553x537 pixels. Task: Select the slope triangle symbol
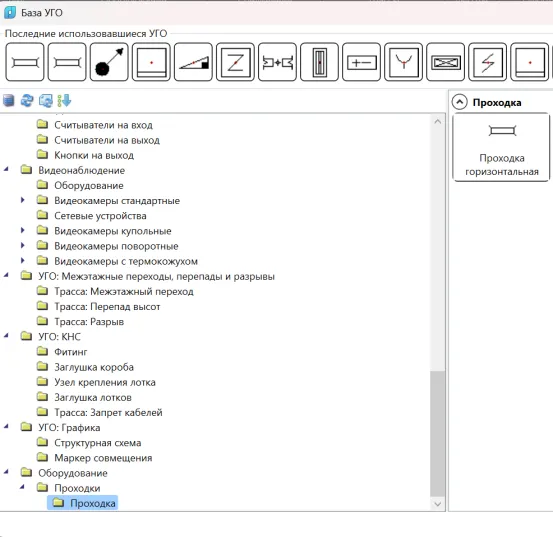pos(193,62)
